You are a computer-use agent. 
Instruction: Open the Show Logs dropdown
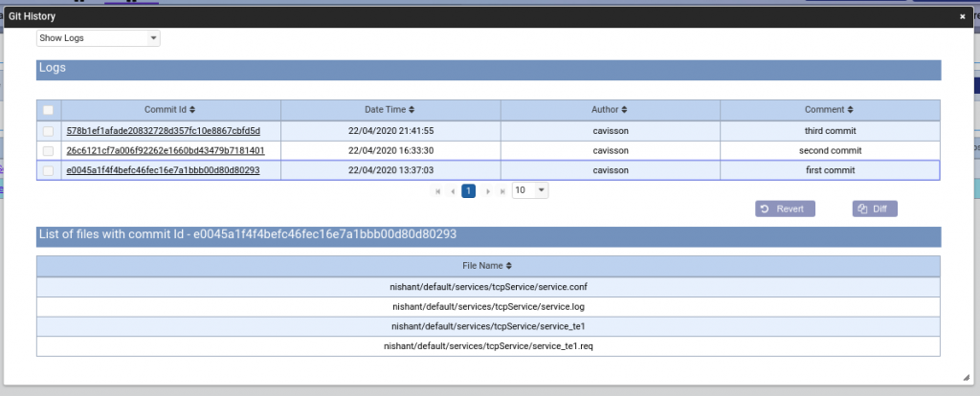[x=99, y=38]
